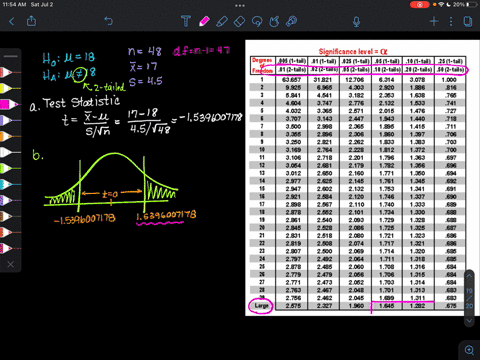
Task: Tap the green '2-tailed' annotation
Action: click(109, 88)
